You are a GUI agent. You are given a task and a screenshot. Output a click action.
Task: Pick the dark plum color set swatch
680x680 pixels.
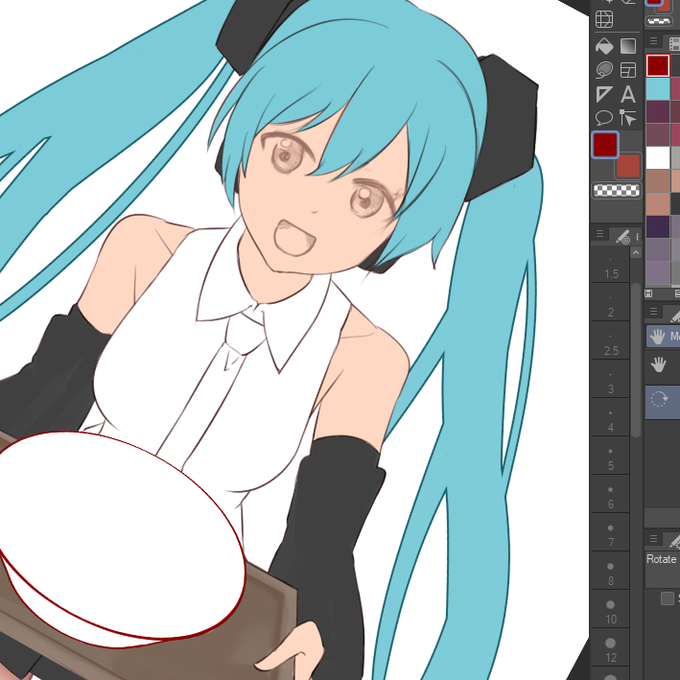coord(658,112)
